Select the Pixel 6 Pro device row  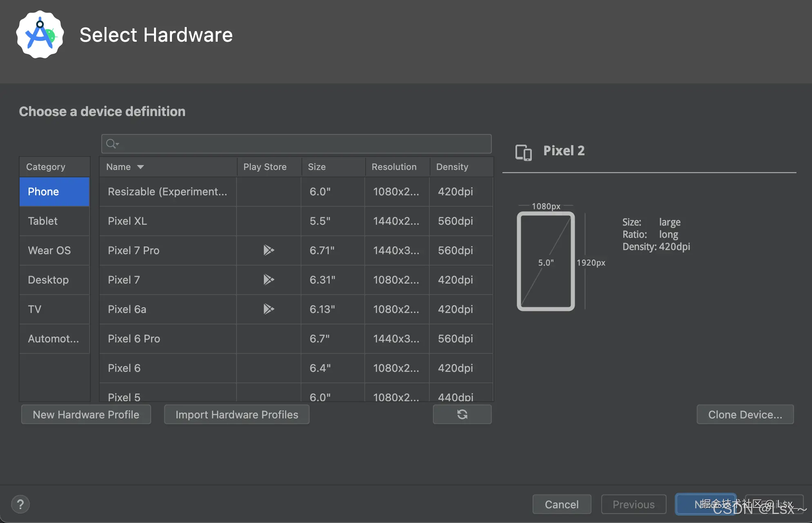pos(296,339)
